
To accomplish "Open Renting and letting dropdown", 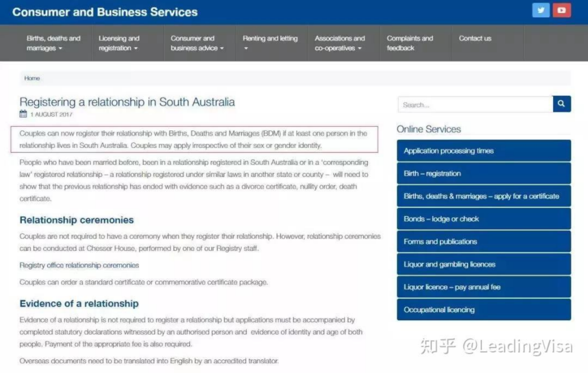I will 270,43.
